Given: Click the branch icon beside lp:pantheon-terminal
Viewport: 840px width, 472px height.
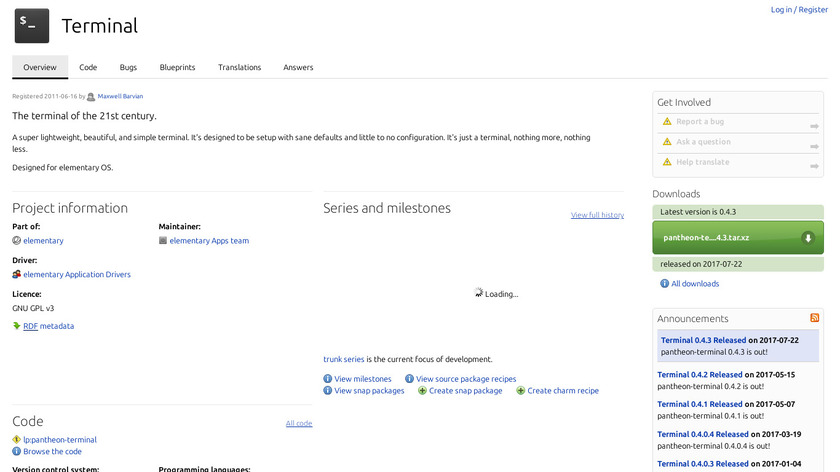Looking at the screenshot, I should (x=17, y=439).
